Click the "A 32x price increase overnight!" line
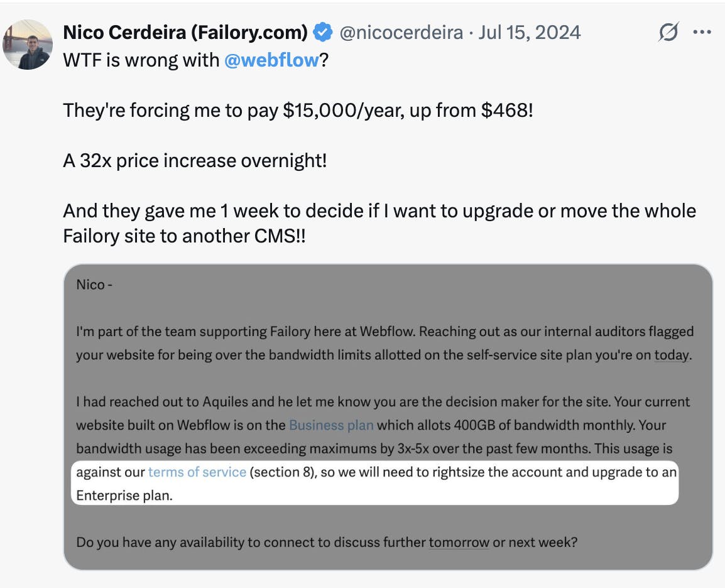Image resolution: width=725 pixels, height=588 pixels. [195, 161]
